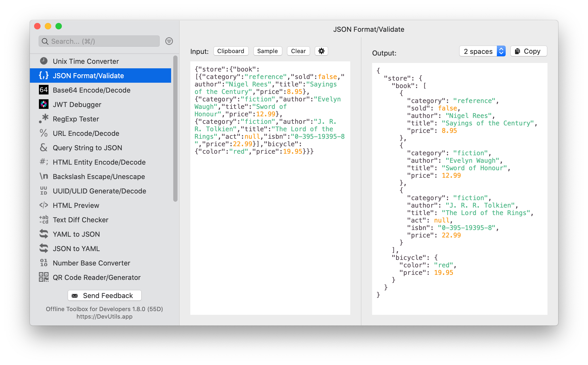Open the QR Code Reader/Generator tool

pos(96,277)
